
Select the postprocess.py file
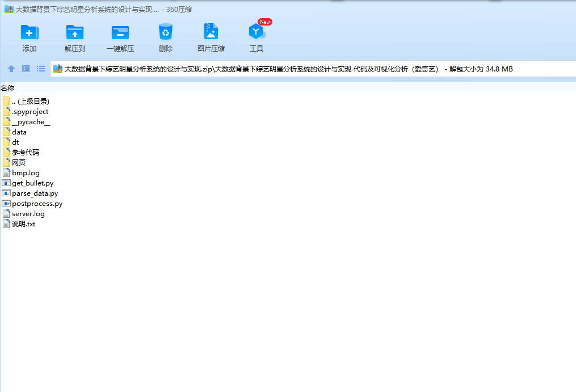pos(37,204)
